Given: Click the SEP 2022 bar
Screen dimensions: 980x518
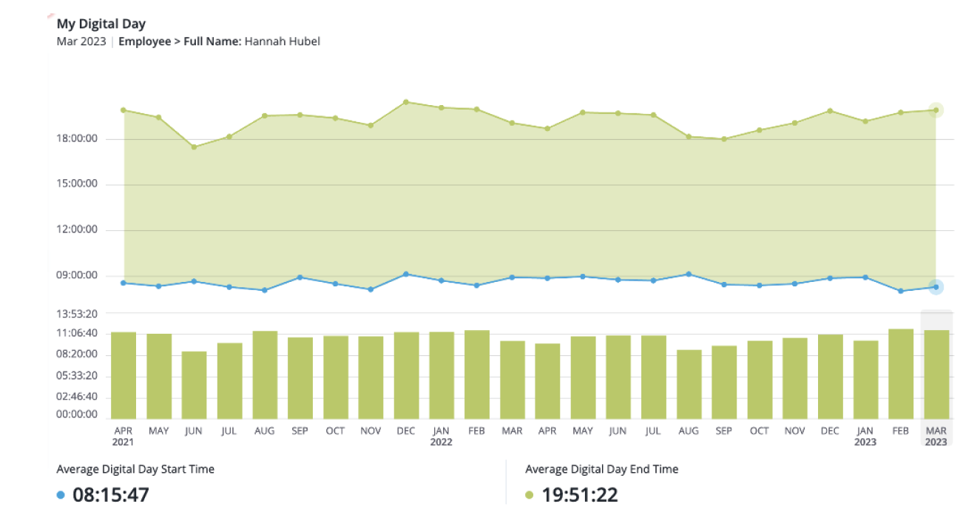Looking at the screenshot, I should pos(724,382).
